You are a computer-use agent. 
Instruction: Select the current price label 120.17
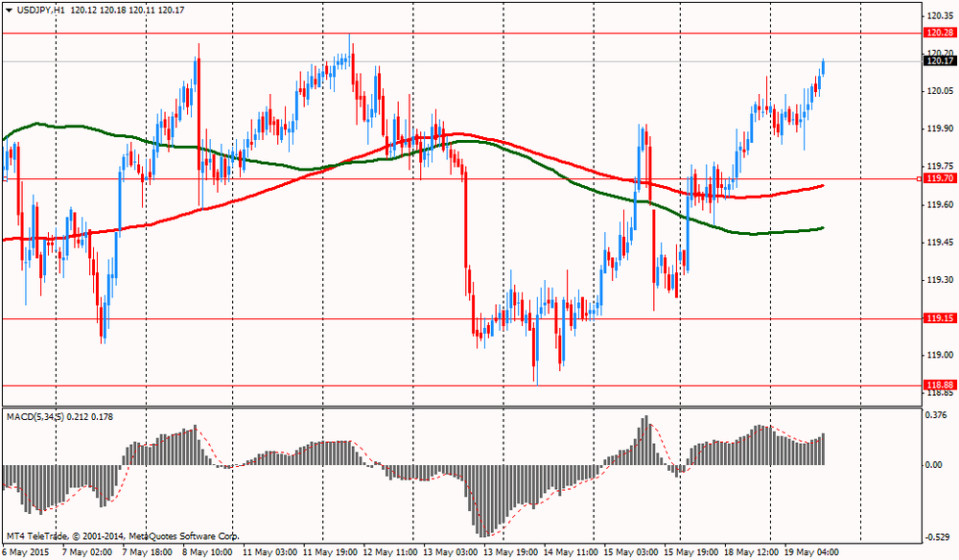940,61
